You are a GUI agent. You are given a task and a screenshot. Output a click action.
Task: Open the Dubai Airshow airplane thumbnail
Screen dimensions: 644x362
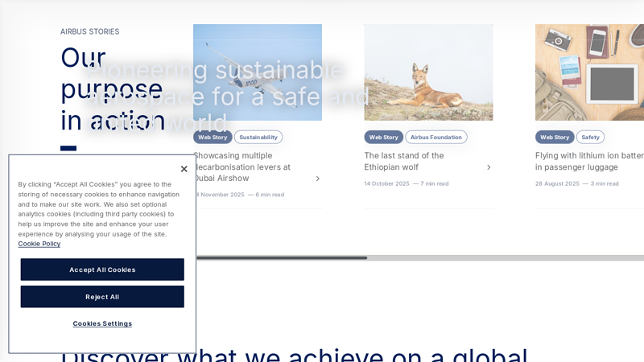tap(258, 72)
